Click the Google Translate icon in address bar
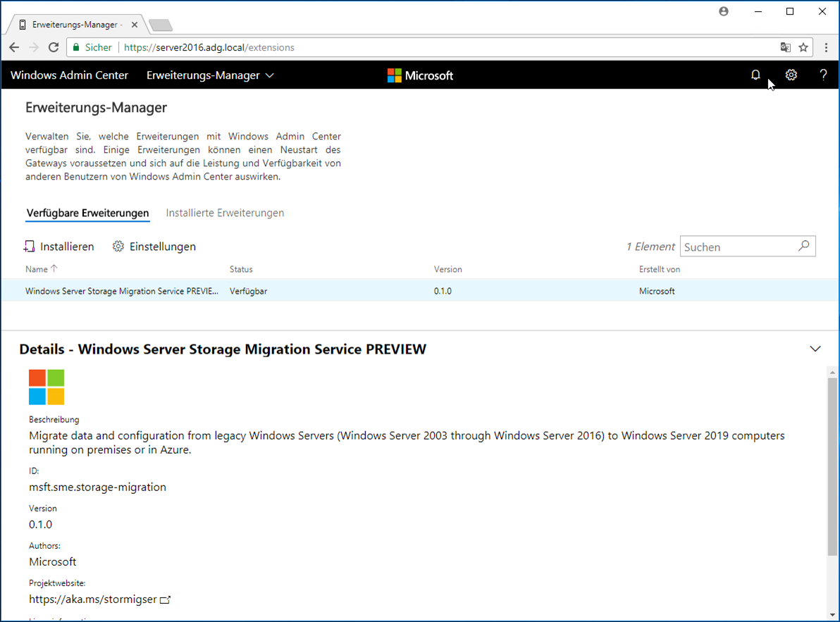The image size is (840, 622). tap(785, 48)
